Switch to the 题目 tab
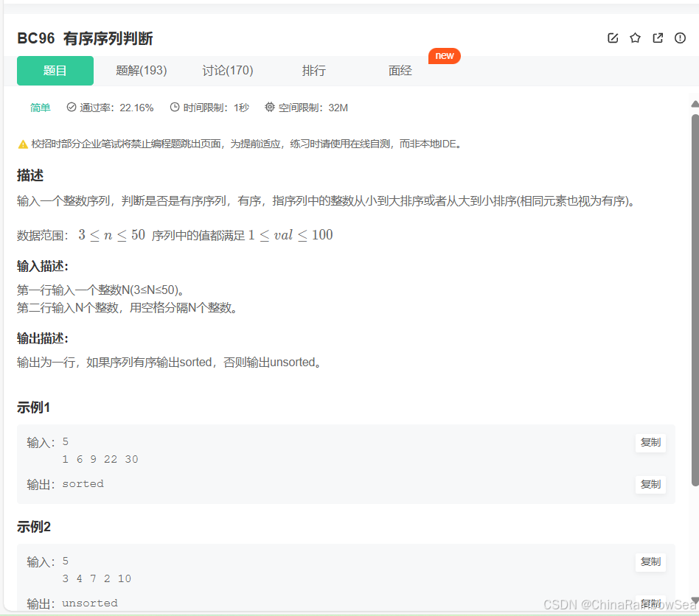 pyautogui.click(x=55, y=71)
